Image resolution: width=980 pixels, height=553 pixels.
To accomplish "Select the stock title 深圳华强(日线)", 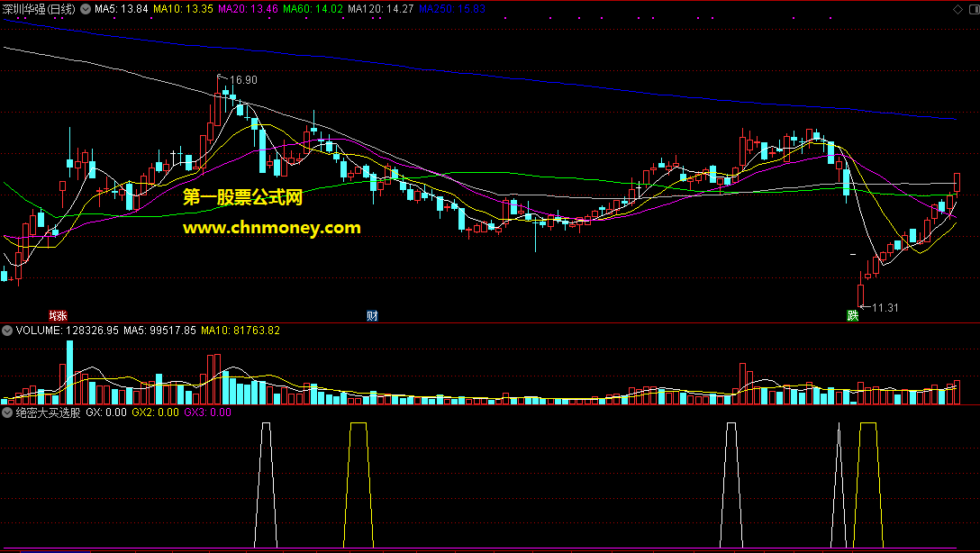I will pyautogui.click(x=39, y=9).
